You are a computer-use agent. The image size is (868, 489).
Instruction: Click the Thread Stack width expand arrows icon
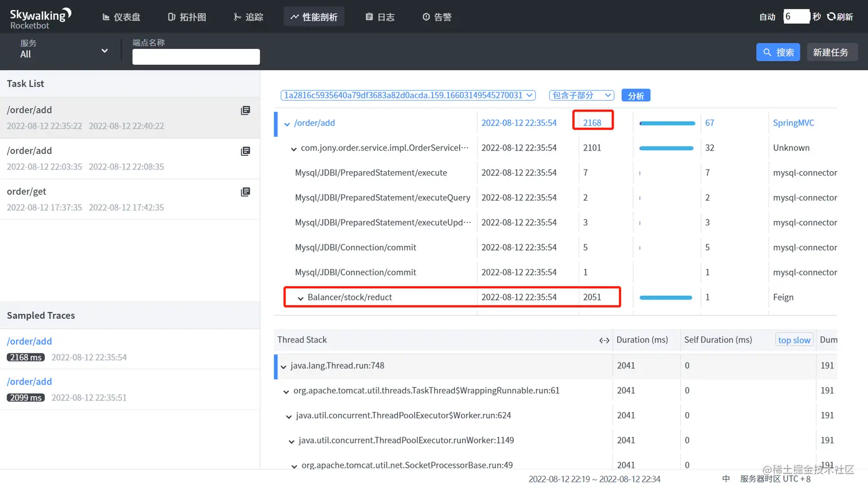coord(604,340)
